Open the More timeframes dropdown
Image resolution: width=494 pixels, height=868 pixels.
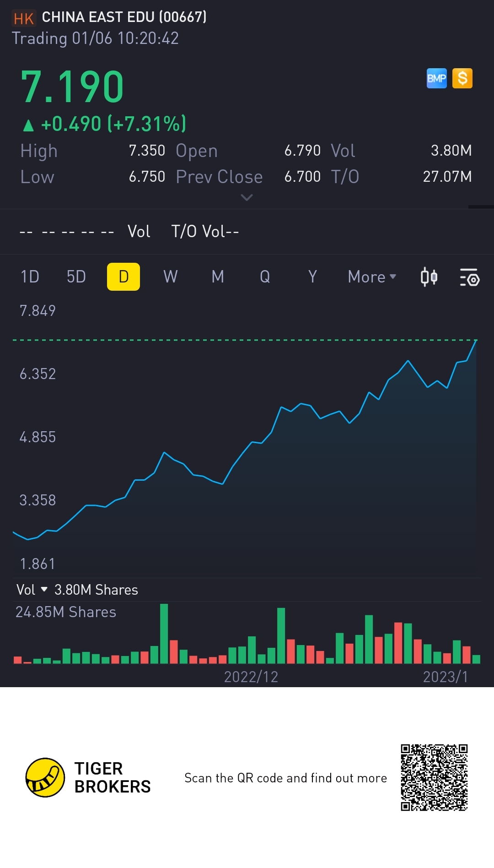tap(371, 277)
